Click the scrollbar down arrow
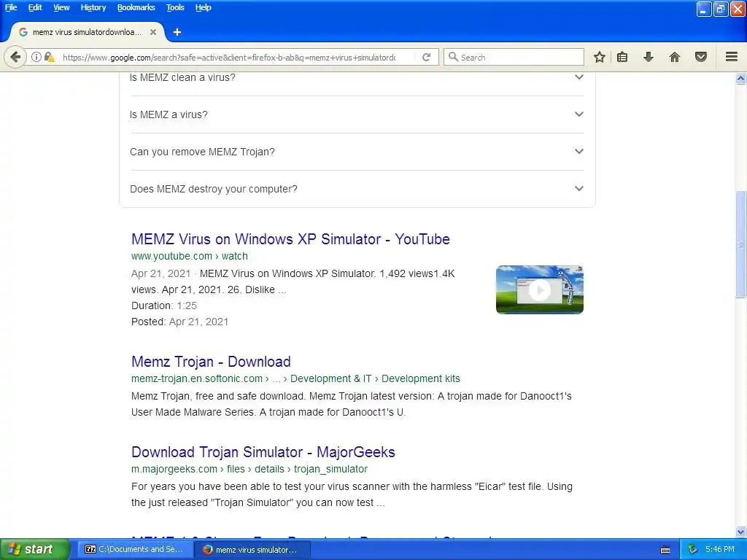 point(741,532)
